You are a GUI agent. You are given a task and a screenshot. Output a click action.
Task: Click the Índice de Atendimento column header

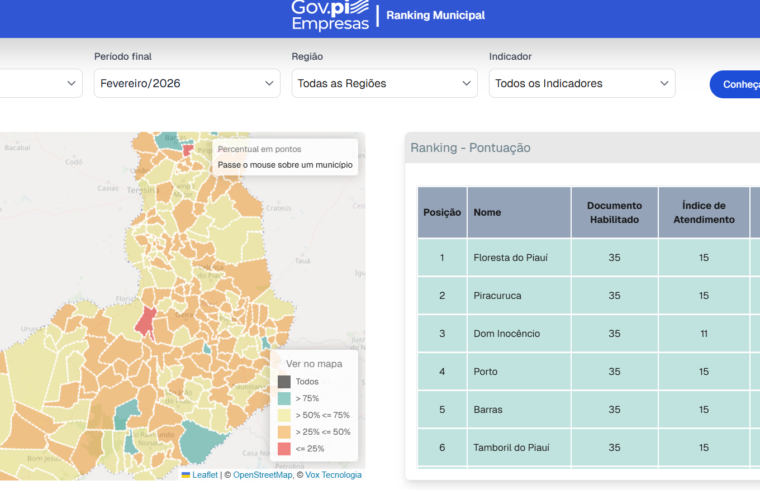coord(703,212)
